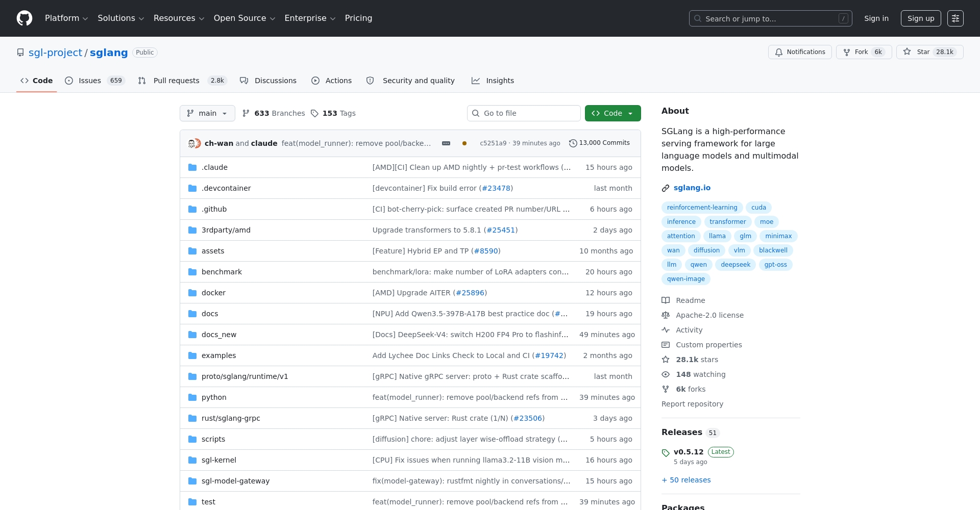Open the cuda topic tag
The image size is (980, 510).
758,208
